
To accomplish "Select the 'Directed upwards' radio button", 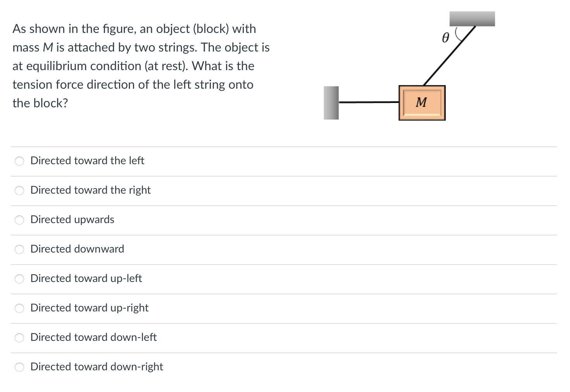I will point(19,220).
